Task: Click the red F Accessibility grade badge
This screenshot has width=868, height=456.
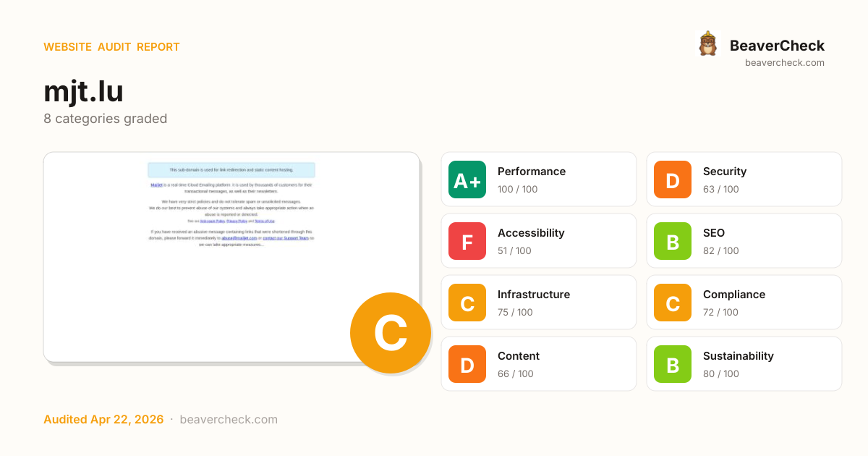Action: pyautogui.click(x=467, y=241)
